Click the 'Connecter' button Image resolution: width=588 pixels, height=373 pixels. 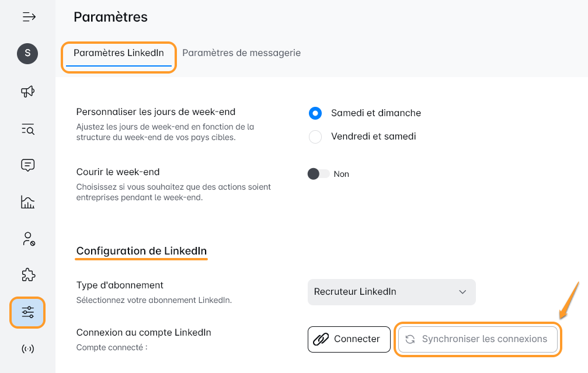[x=349, y=339]
